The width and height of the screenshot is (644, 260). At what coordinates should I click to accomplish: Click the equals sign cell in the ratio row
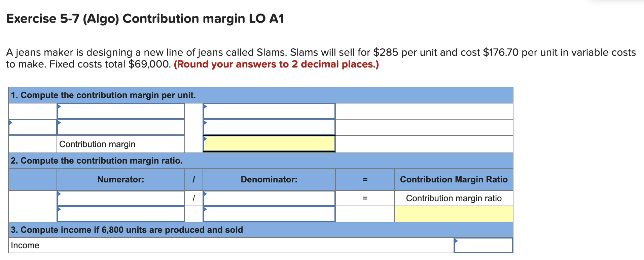[365, 198]
